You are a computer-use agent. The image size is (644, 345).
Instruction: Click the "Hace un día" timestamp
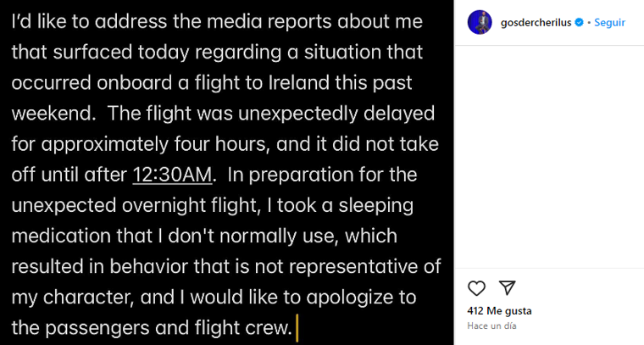click(x=491, y=326)
